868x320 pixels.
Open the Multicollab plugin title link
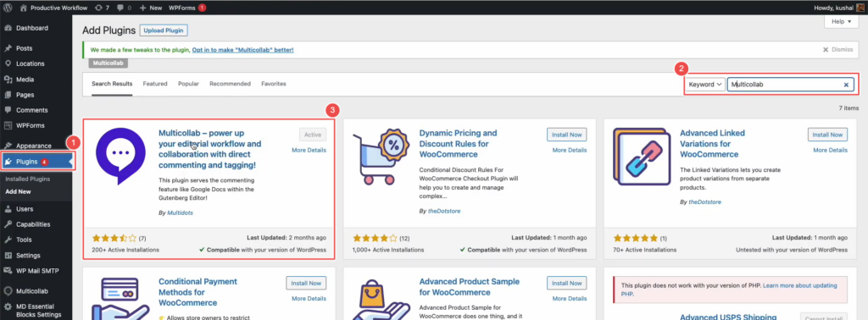(210, 149)
